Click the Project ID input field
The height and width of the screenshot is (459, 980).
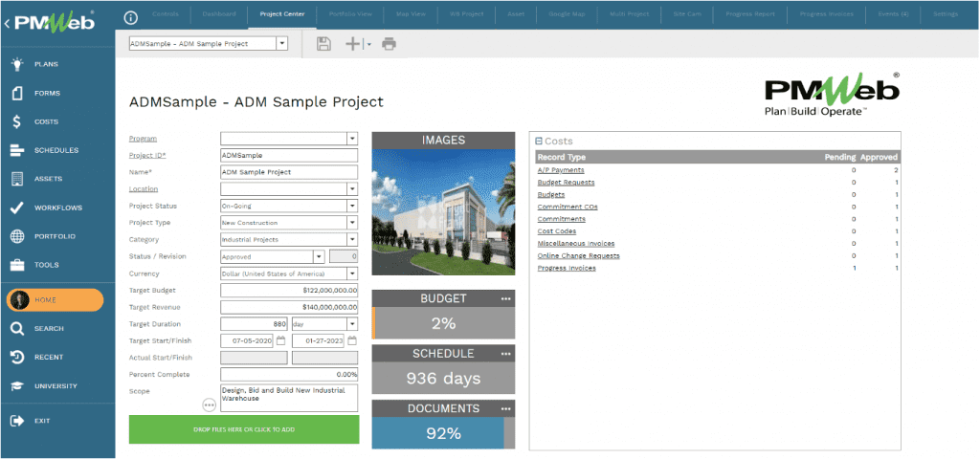(289, 155)
